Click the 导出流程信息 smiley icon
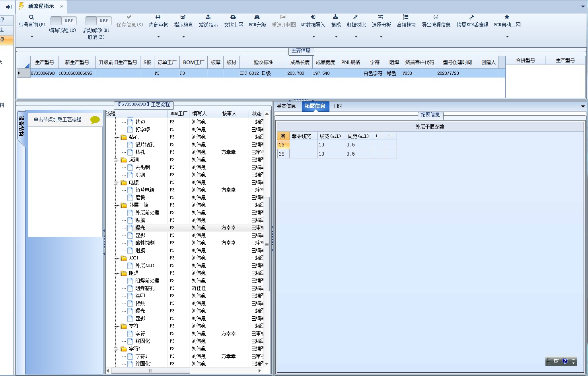 [436, 17]
